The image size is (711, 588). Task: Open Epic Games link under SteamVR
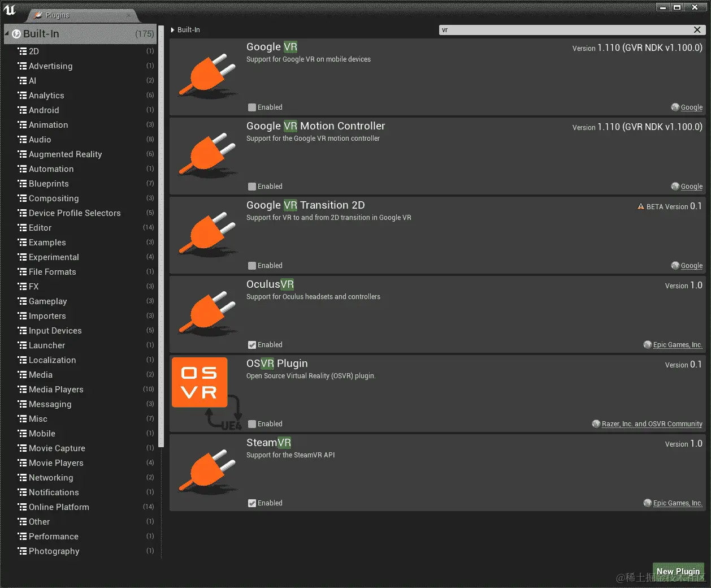(678, 503)
